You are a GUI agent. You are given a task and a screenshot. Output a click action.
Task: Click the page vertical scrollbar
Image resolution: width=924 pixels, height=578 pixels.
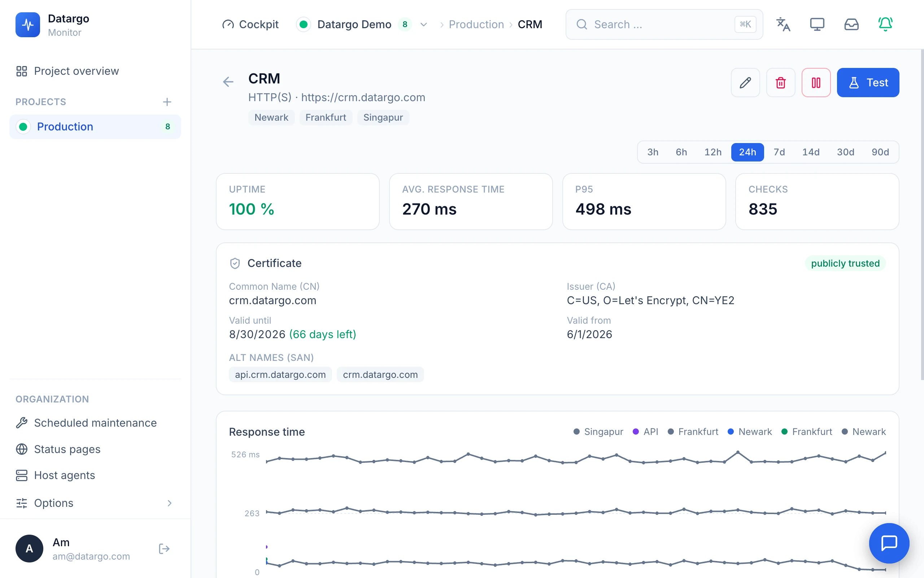point(922,214)
